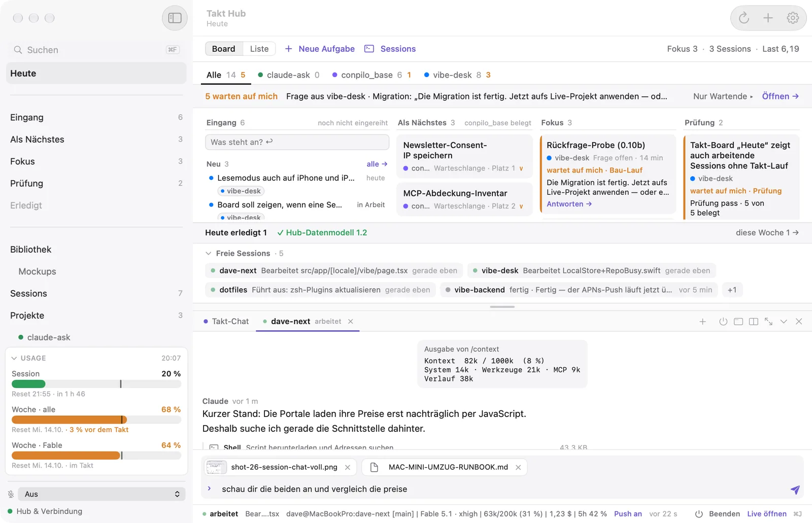The width and height of the screenshot is (812, 523).
Task: Expand the session panel with the diagonal arrows icon
Action: tap(769, 322)
